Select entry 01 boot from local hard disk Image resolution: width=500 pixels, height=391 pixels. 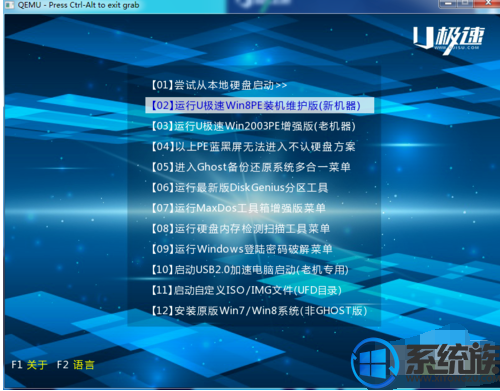click(219, 85)
